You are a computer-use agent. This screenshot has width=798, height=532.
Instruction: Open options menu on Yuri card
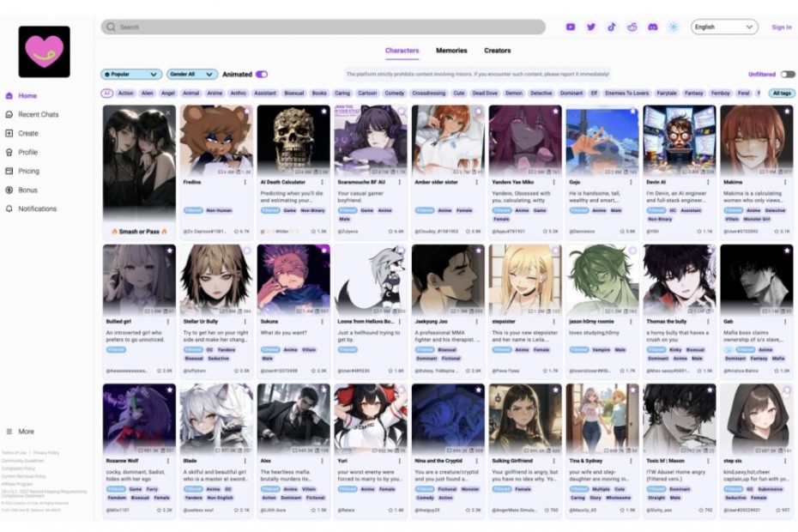[400, 461]
